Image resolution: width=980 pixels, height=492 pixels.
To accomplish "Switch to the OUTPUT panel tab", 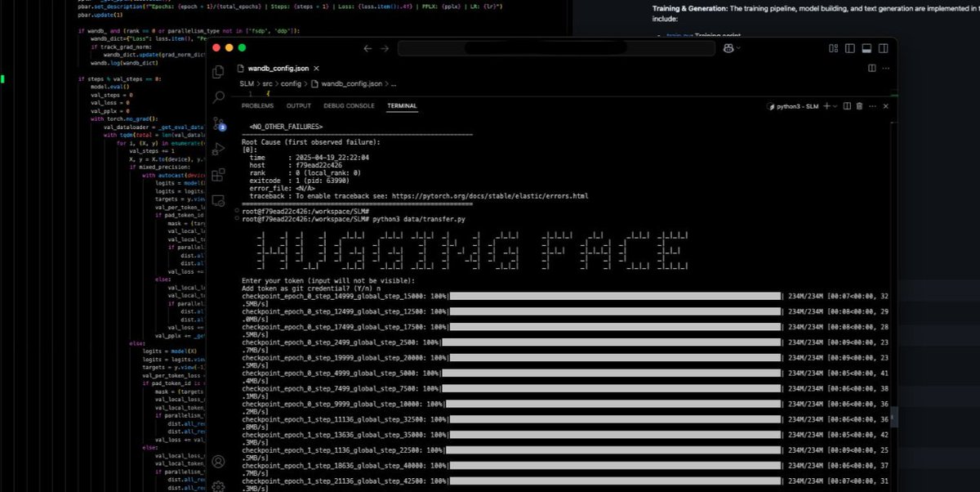I will pos(298,106).
